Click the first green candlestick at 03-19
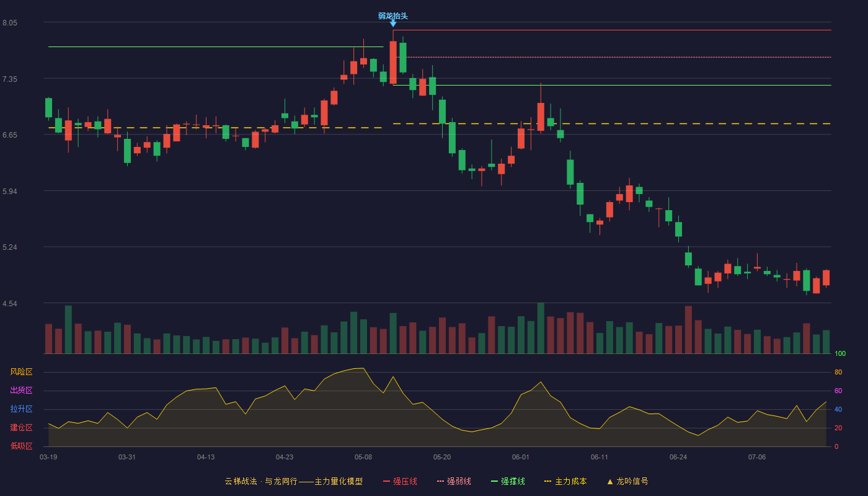This screenshot has height=496, width=868. pyautogui.click(x=48, y=107)
